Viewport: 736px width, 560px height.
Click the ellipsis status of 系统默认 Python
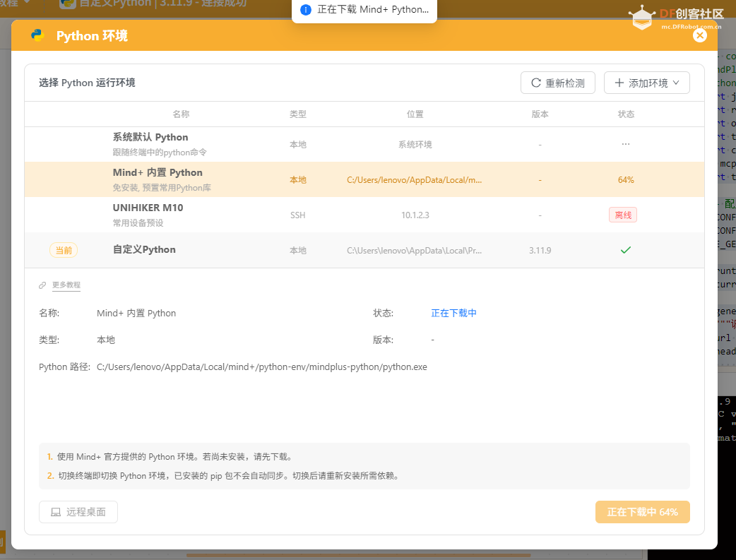coord(626,144)
